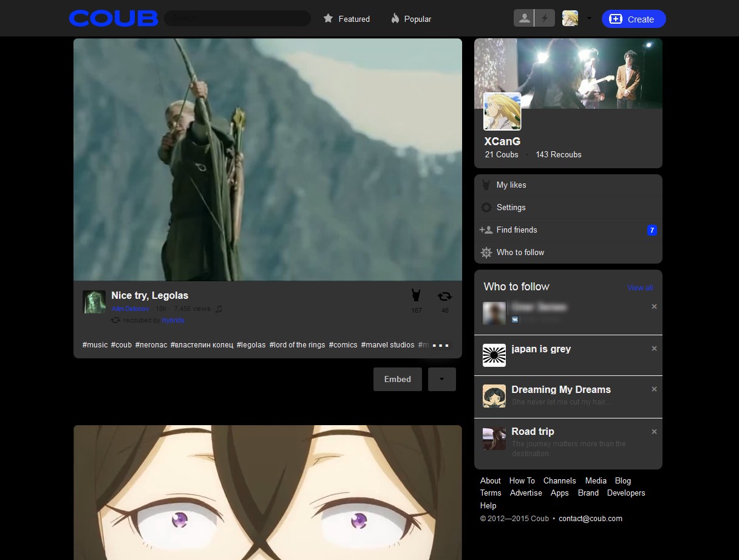Dismiss the Road trip suggestion

654,432
